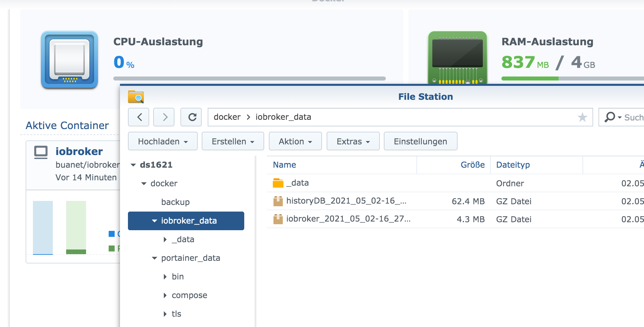
Task: Go forward in File Station navigation
Action: click(164, 117)
